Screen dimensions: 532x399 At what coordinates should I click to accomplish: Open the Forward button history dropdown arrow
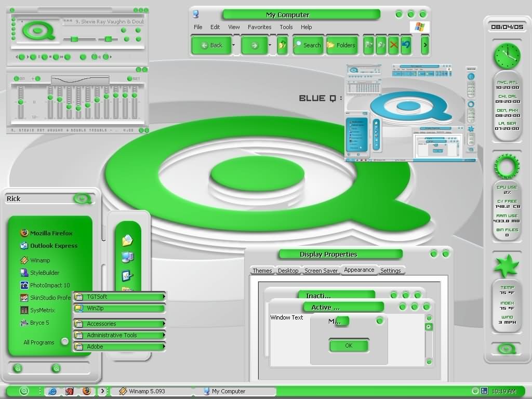tap(270, 45)
